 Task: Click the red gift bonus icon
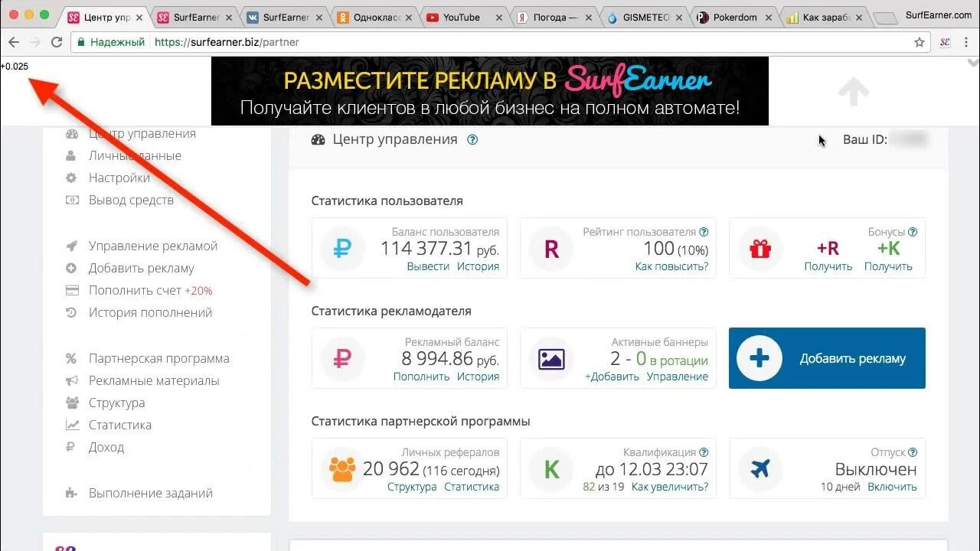(x=760, y=248)
